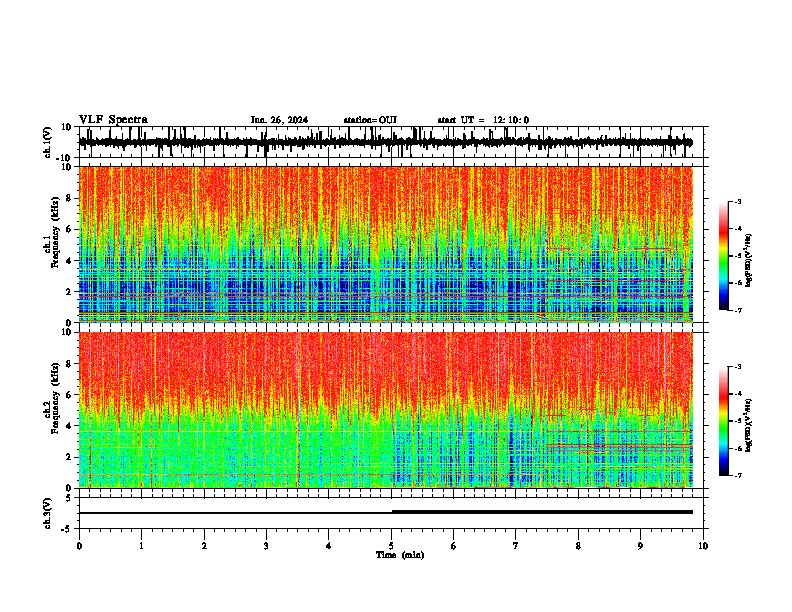
Task: Click the ch.1 spectrogram color scale bar
Action: (x=724, y=256)
